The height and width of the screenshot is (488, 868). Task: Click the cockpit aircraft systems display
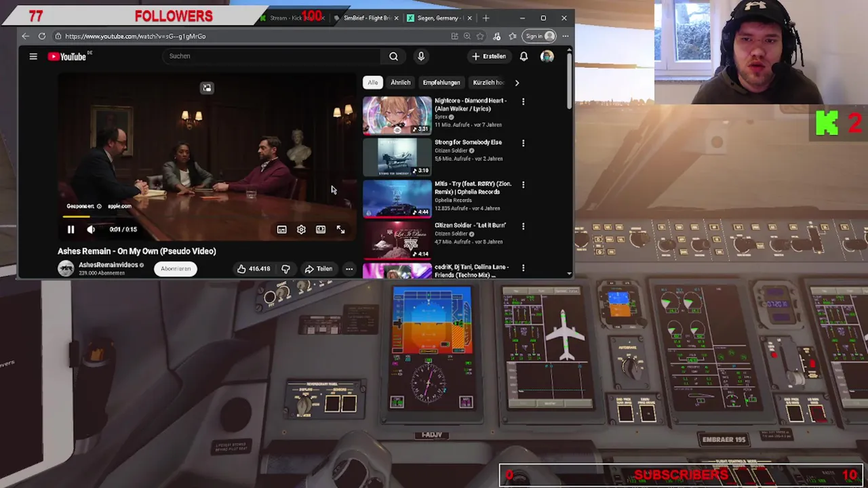pos(549,348)
